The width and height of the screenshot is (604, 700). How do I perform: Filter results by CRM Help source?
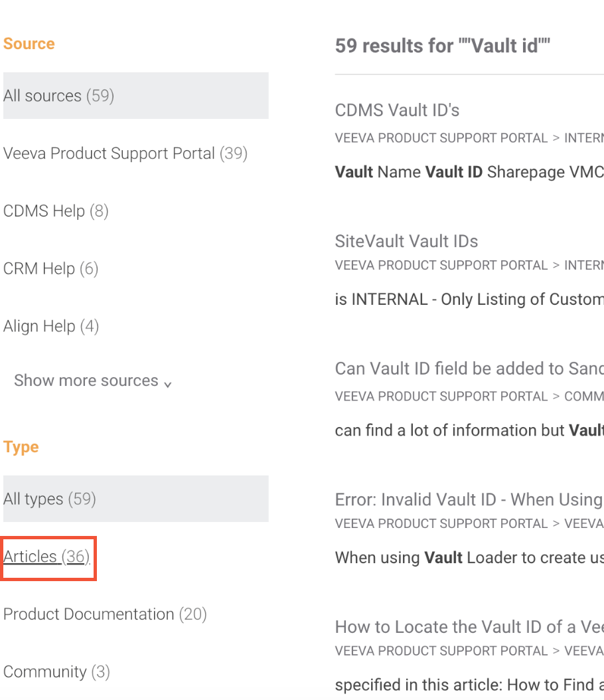point(50,269)
